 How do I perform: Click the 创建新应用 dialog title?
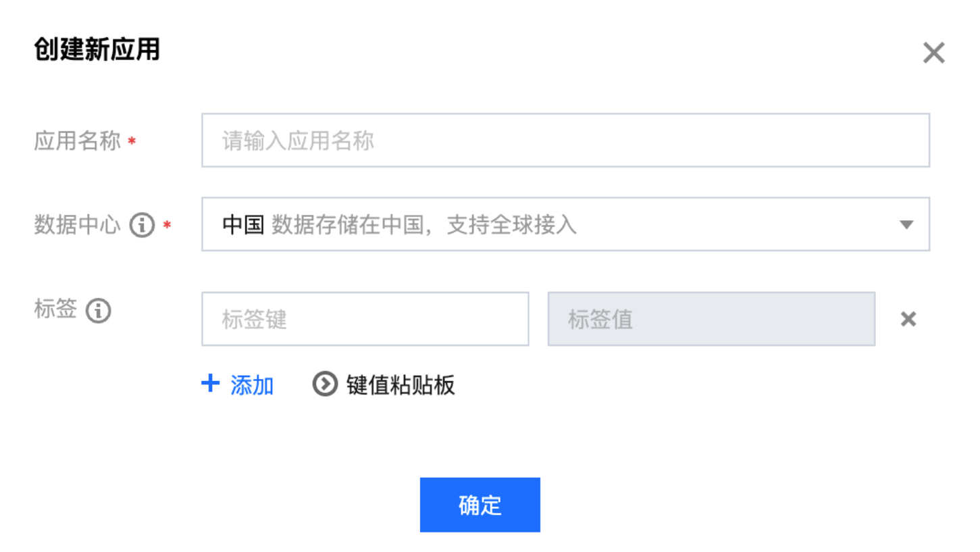coord(97,51)
